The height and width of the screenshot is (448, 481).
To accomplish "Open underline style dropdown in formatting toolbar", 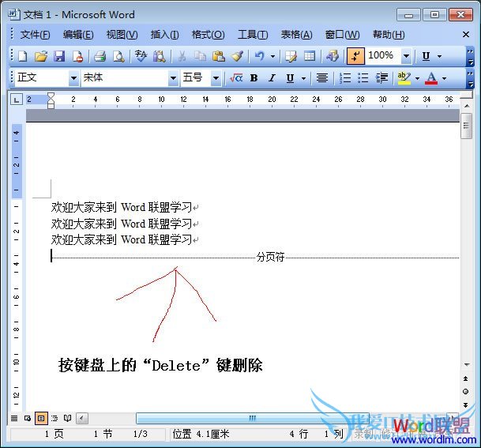I will pyautogui.click(x=303, y=78).
